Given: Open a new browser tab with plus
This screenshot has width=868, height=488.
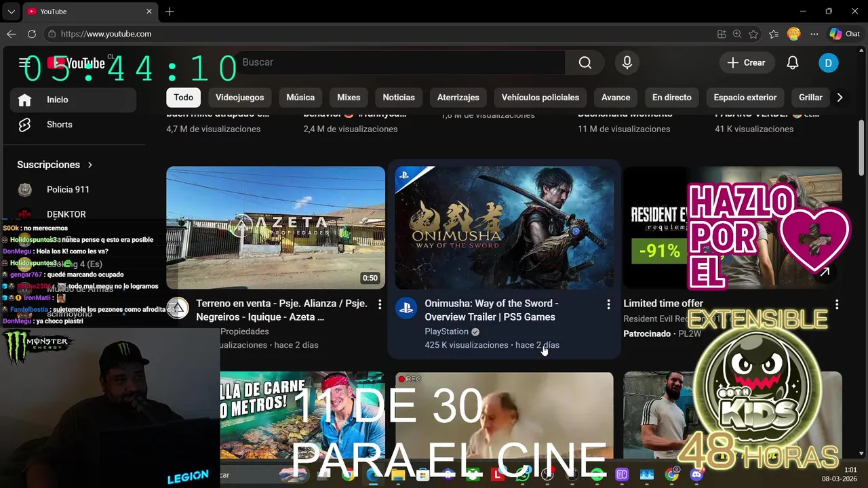Looking at the screenshot, I should [170, 12].
